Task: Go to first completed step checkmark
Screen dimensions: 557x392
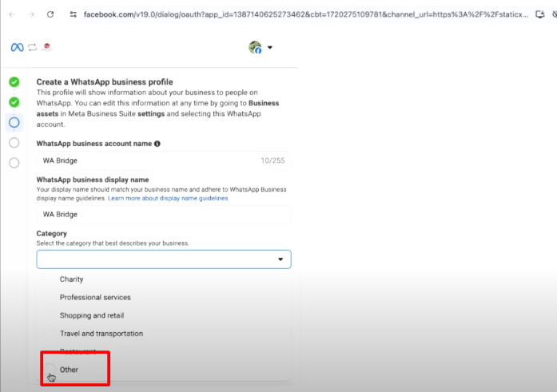Action: point(14,82)
